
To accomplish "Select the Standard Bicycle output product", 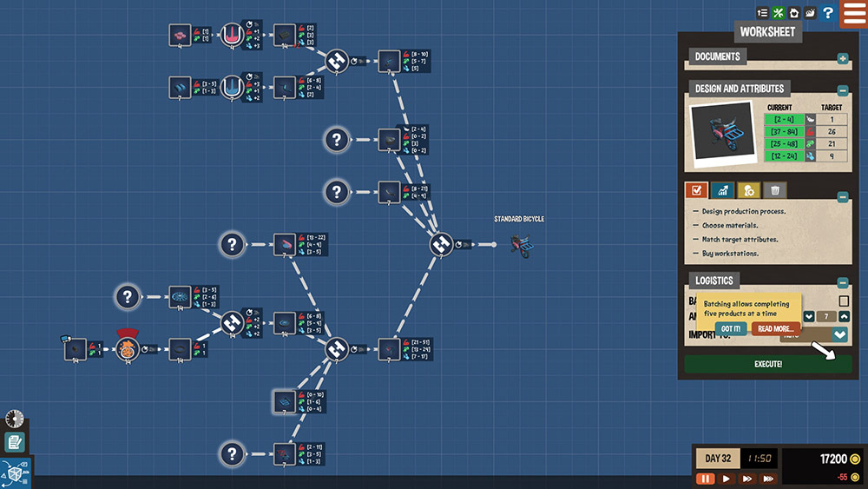I will point(521,244).
